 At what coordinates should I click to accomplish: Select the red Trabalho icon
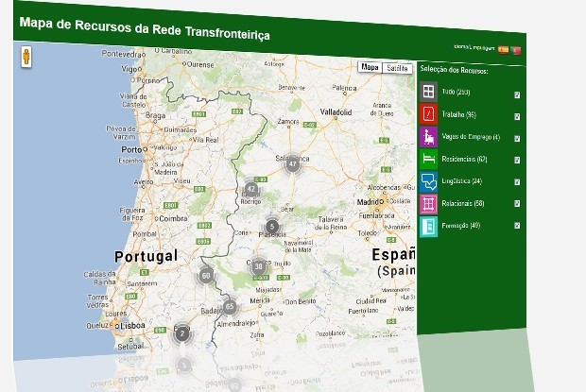click(x=428, y=114)
